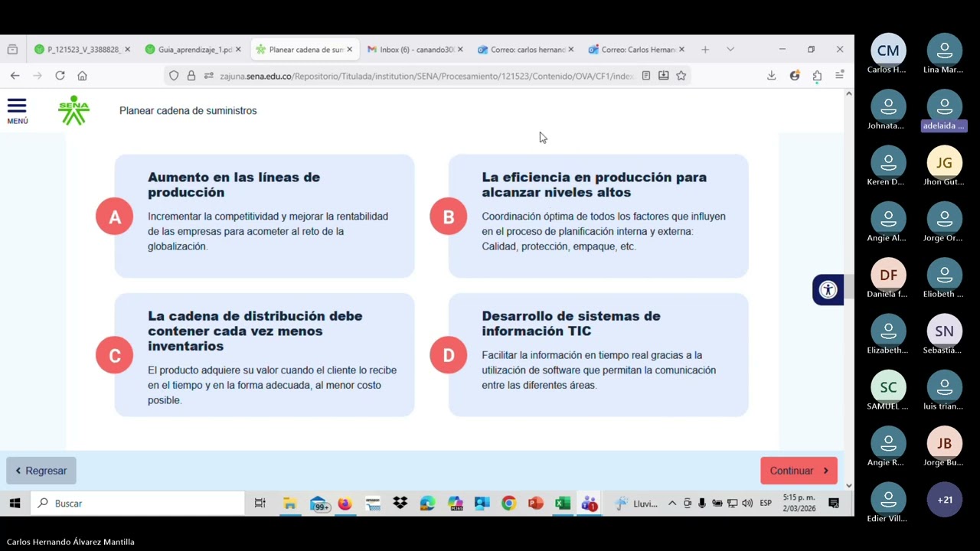Open Microsoft Teams from the taskbar
This screenshot has height=551, width=980.
(x=589, y=503)
